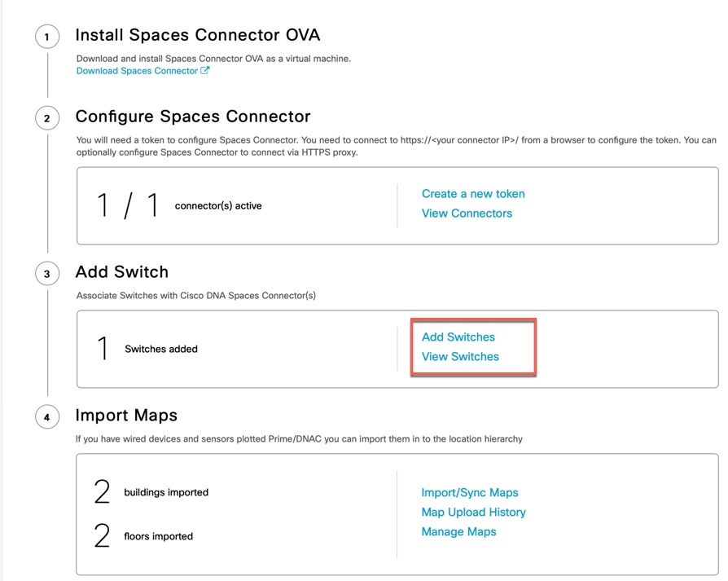728x581 pixels.
Task: Select the Add Switch section heading
Action: pyautogui.click(x=122, y=272)
